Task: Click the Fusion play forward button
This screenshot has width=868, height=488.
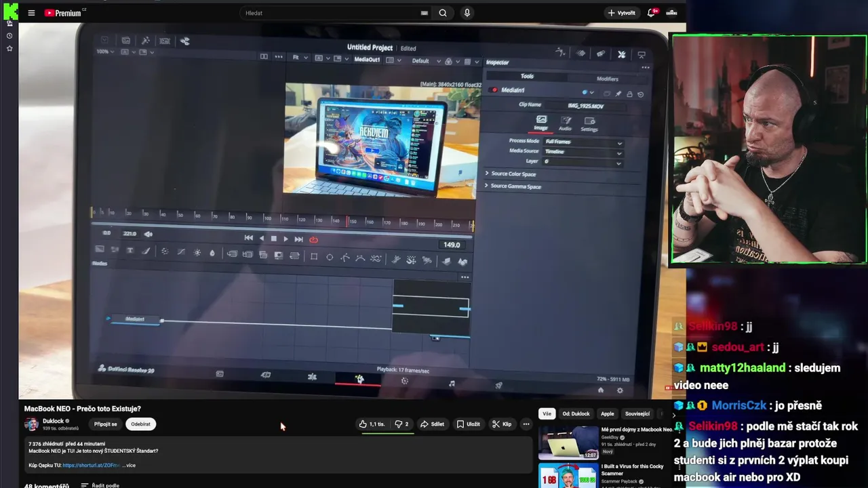Action: point(285,239)
